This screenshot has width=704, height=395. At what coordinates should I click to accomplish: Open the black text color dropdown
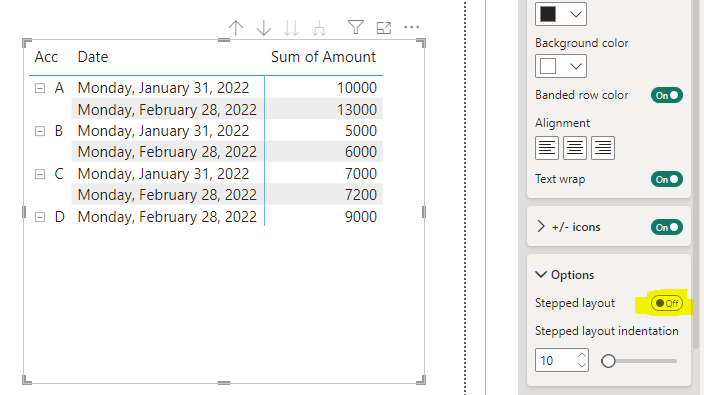point(561,14)
